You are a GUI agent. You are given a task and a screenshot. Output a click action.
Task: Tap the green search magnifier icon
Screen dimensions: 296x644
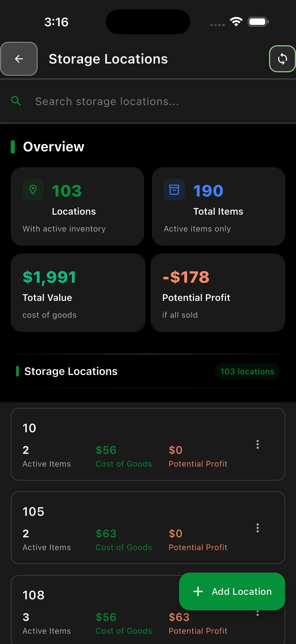pyautogui.click(x=16, y=101)
